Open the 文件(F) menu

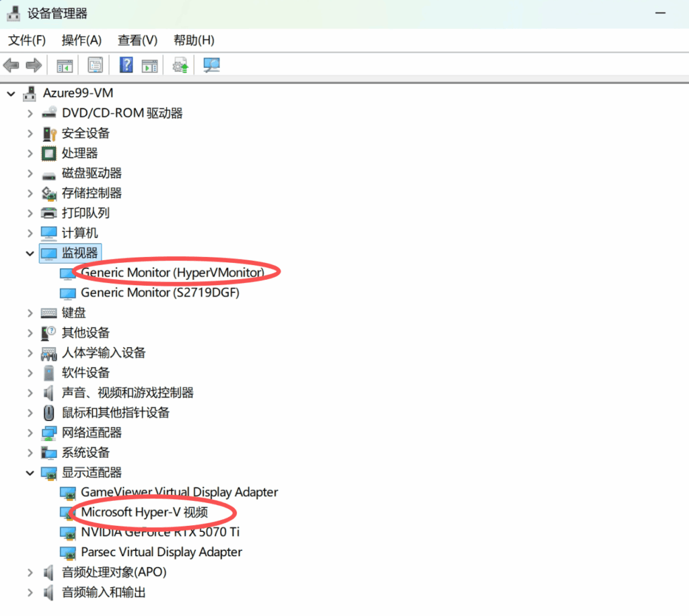(x=27, y=40)
